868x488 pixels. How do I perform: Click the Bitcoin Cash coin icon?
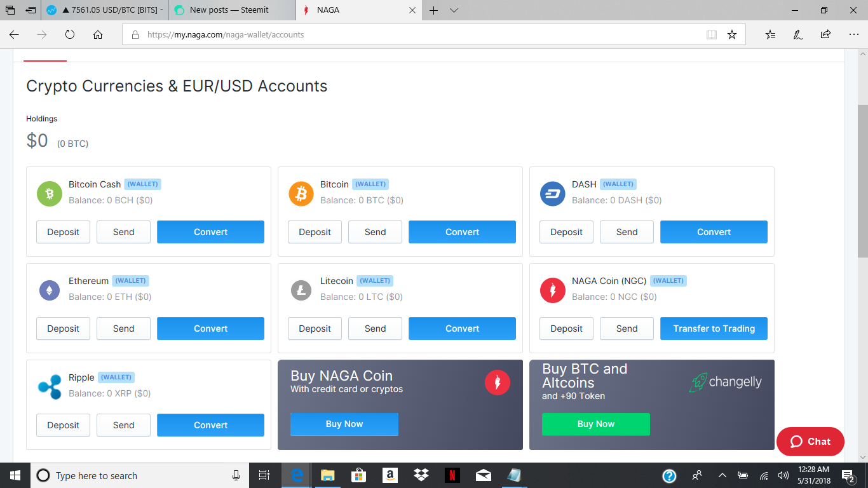[50, 194]
